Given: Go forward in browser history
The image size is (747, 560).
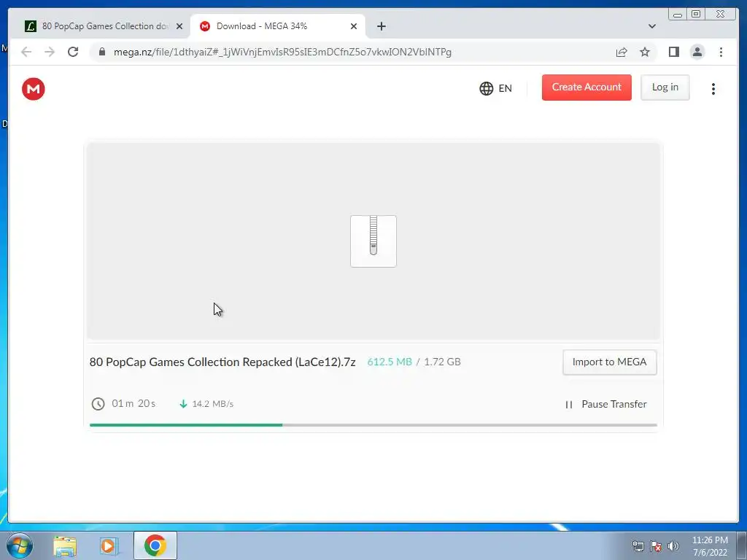Looking at the screenshot, I should [x=50, y=52].
